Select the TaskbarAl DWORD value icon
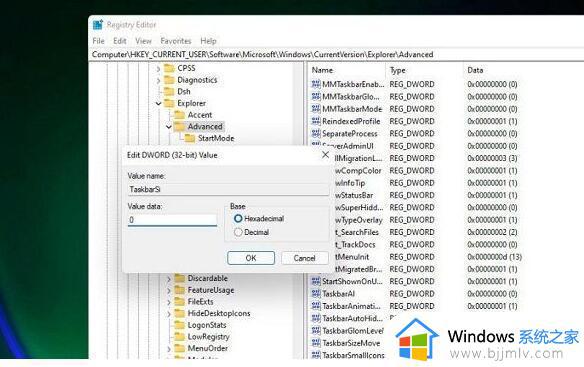584x367 pixels. tap(316, 294)
